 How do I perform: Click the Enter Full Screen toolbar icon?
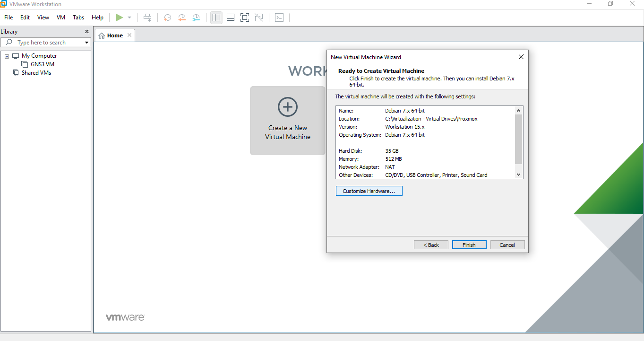[x=245, y=17]
